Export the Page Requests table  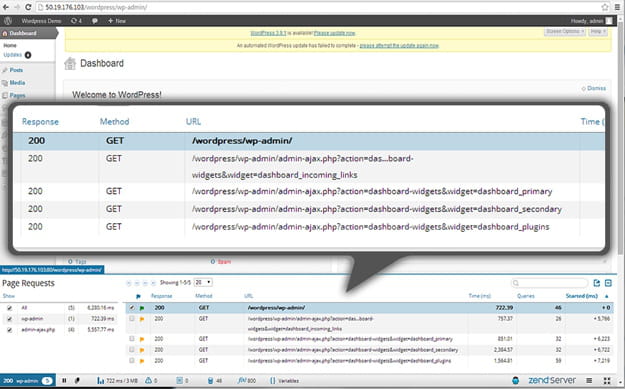tap(597, 283)
